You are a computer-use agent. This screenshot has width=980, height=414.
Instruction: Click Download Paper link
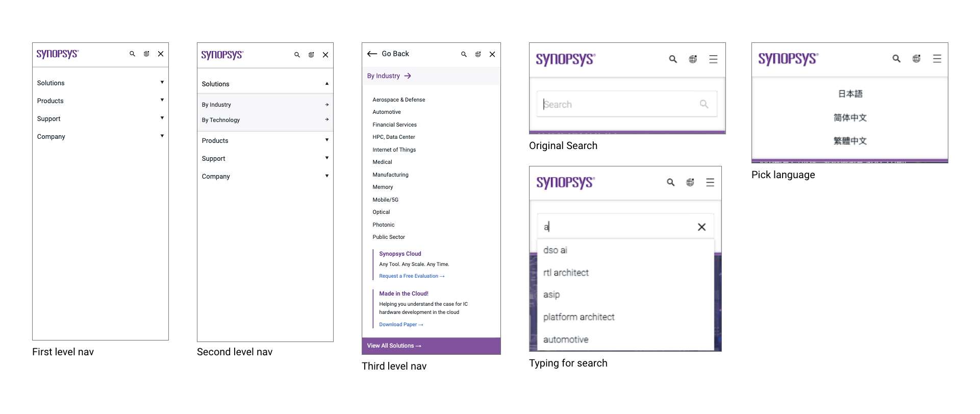click(x=401, y=325)
